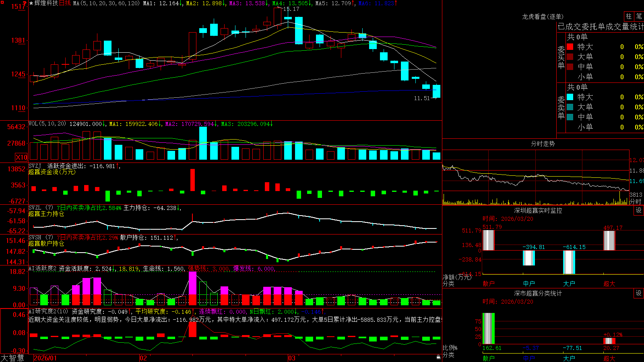Screen dimensions: 644x362
Task: Click the 02 month marker on timeline
Action: (143, 358)
